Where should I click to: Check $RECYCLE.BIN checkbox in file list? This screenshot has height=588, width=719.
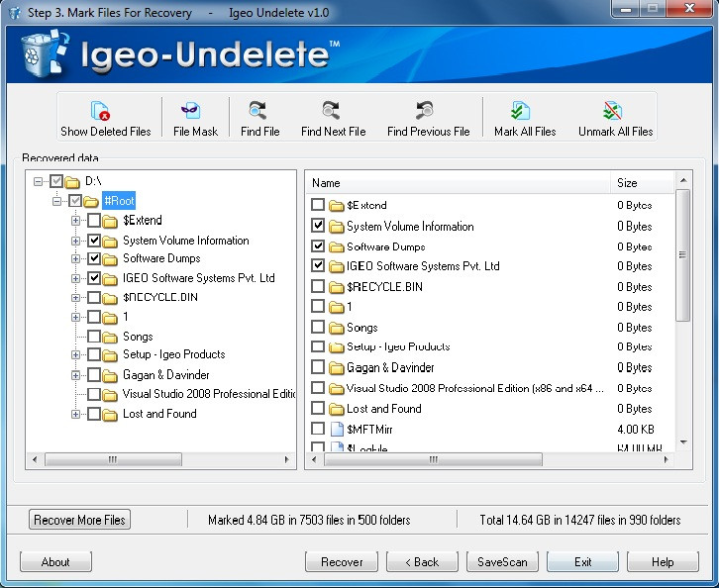(318, 286)
